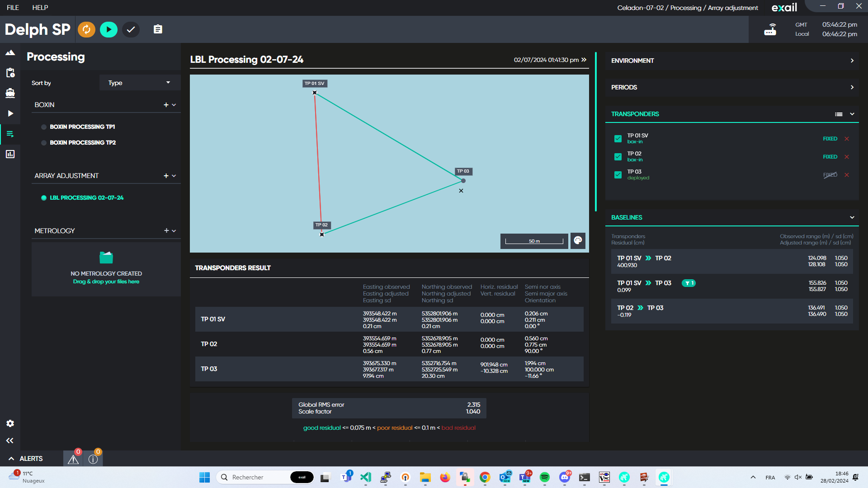Open the chart statistics sidebar icon

pos(10,154)
